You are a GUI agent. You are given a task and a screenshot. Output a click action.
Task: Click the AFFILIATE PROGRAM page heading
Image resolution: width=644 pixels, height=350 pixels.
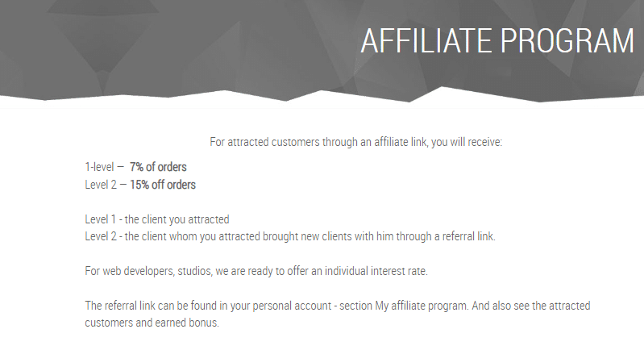[497, 40]
